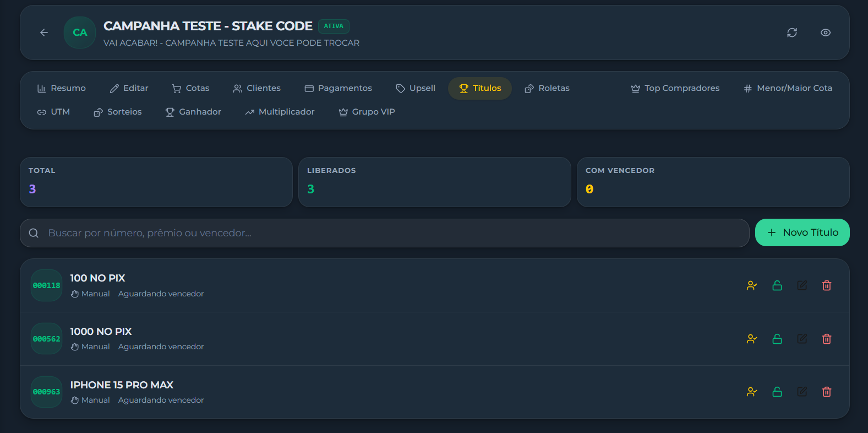Click Manual label under 1000 NO PIX
This screenshot has height=433, width=868.
coord(96,347)
